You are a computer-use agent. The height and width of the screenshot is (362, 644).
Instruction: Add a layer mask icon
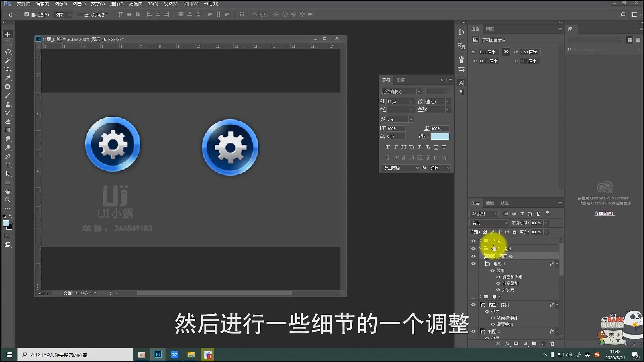516,344
